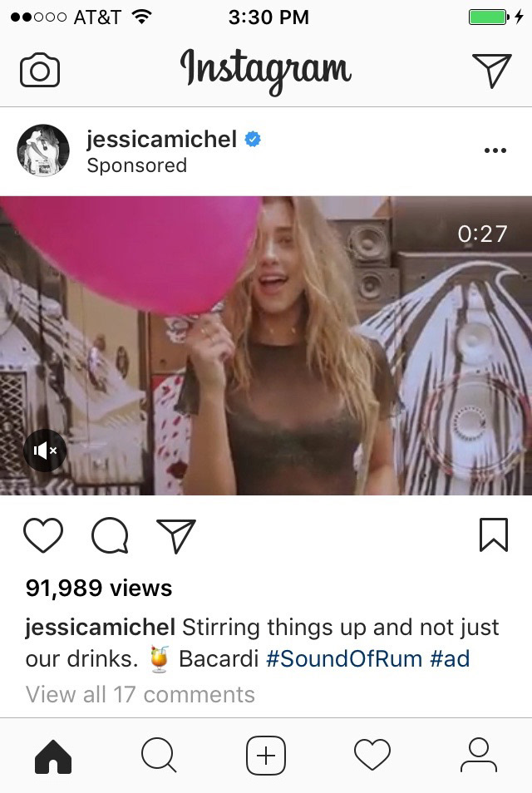532x793 pixels.
Task: Expand View all 17 comments
Action: (x=140, y=694)
